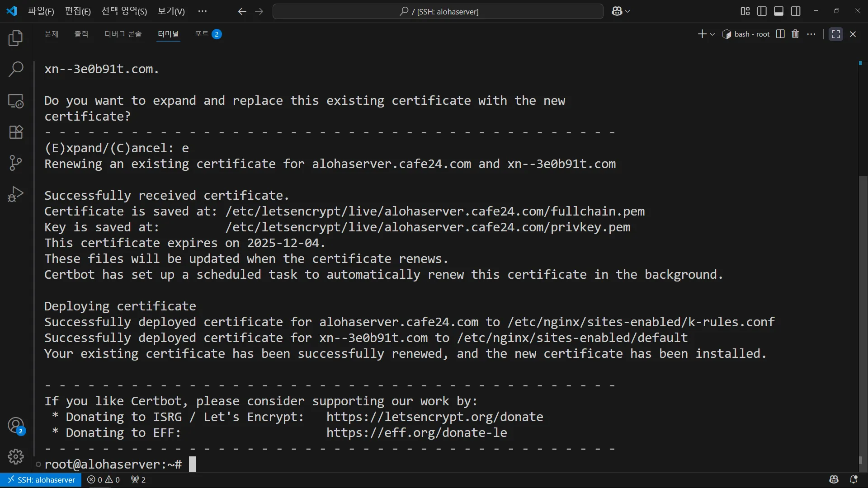The width and height of the screenshot is (868, 488).
Task: Expand the new terminal launch profile dropdown
Action: (x=712, y=34)
